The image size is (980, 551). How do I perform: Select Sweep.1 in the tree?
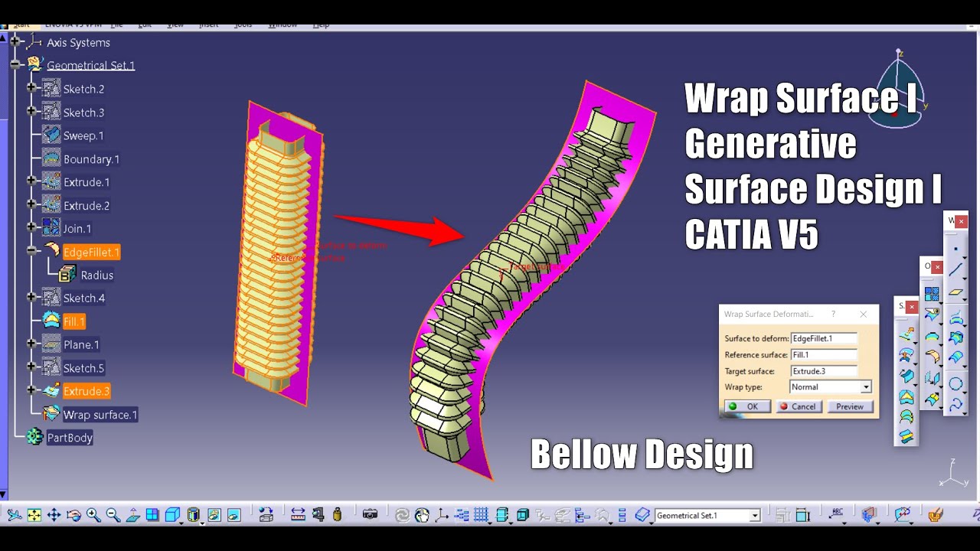(x=83, y=135)
